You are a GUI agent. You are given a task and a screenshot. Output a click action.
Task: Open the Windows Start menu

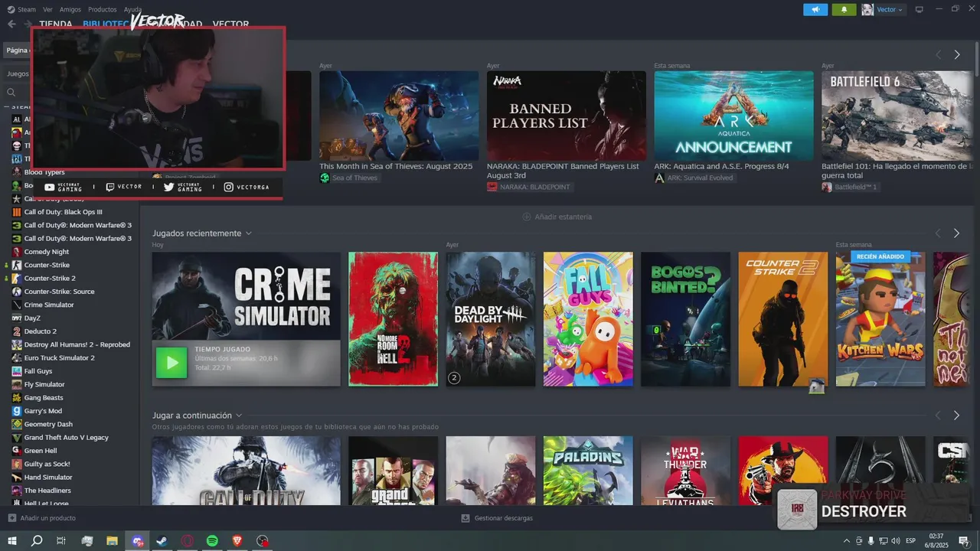(x=12, y=541)
